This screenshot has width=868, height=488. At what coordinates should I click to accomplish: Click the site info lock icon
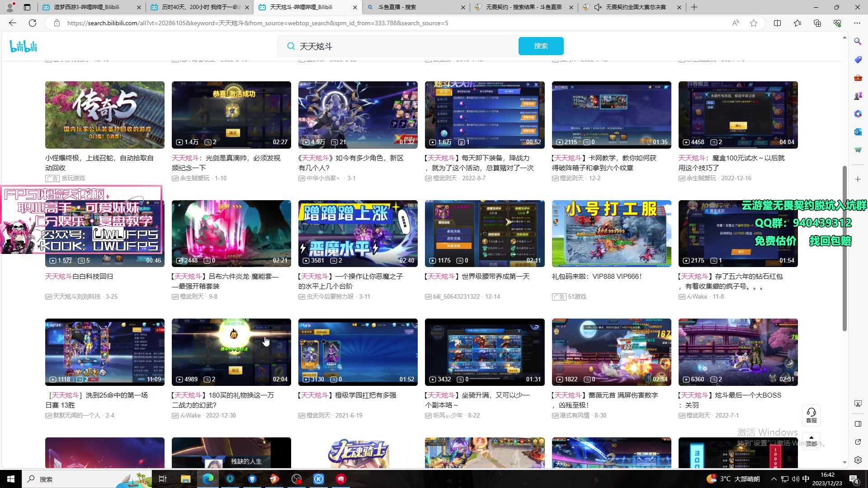click(57, 23)
